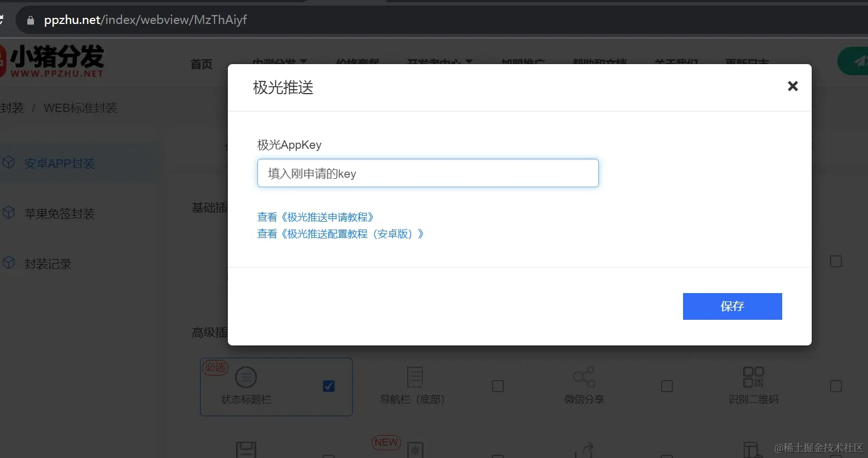Enable the 微信分享 checkbox
This screenshot has width=868, height=458.
pos(667,385)
